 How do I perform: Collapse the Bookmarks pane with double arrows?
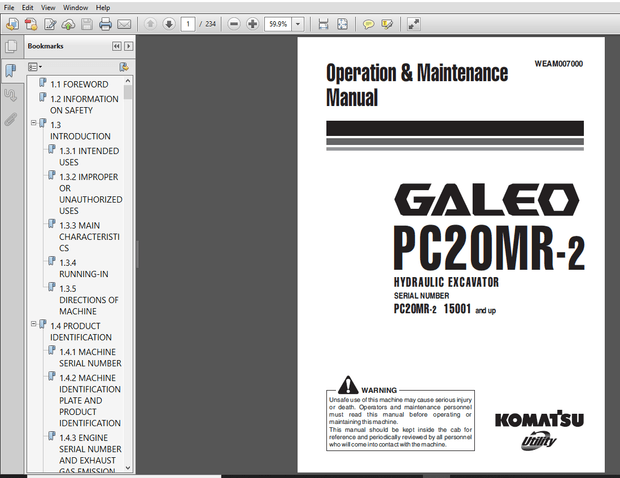[117, 46]
